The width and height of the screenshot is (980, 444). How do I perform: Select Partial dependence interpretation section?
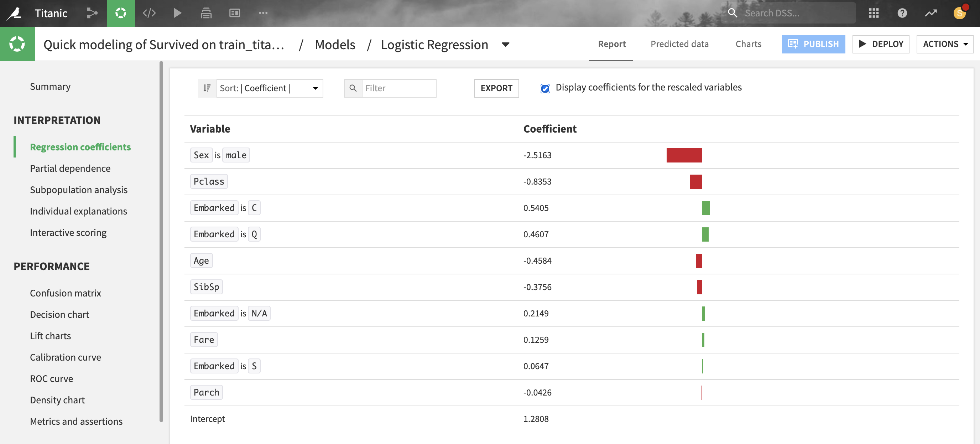[x=71, y=167]
